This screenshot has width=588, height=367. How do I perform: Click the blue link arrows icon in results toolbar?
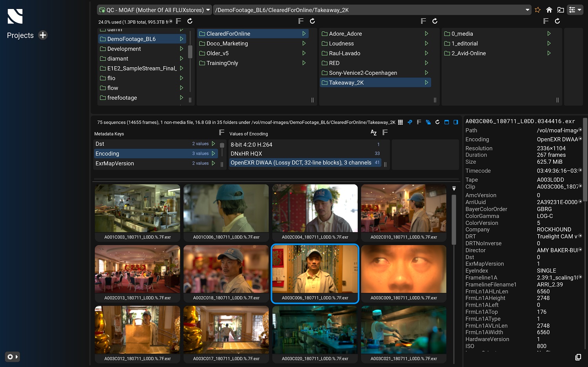click(x=410, y=122)
